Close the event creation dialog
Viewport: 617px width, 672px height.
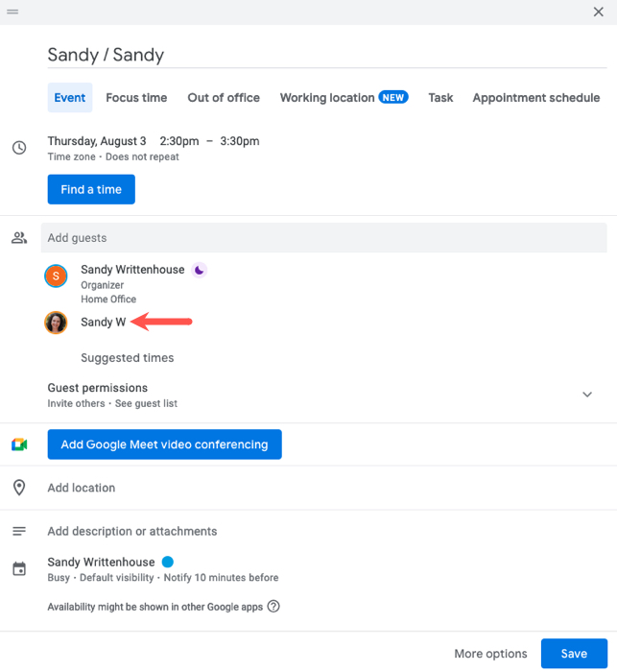tap(598, 12)
